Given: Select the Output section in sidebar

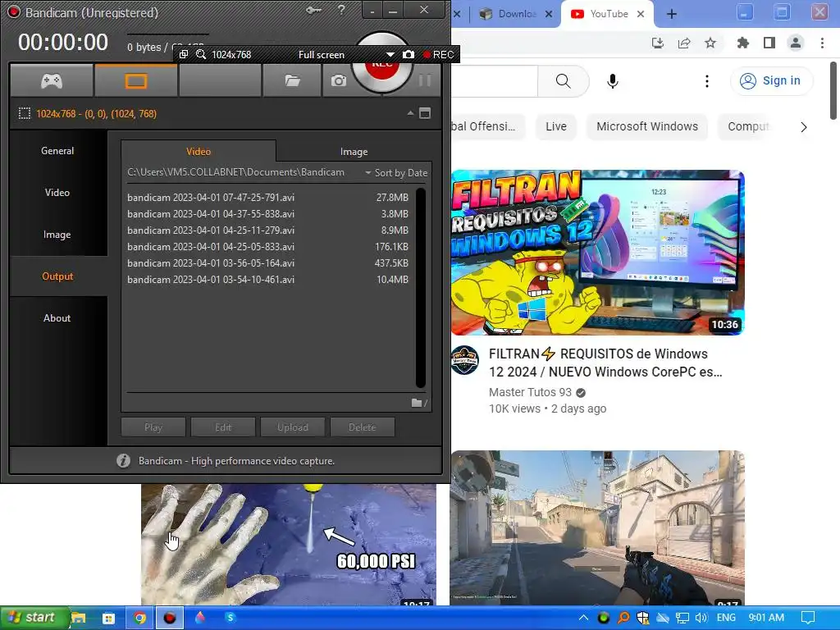Looking at the screenshot, I should click(x=57, y=276).
